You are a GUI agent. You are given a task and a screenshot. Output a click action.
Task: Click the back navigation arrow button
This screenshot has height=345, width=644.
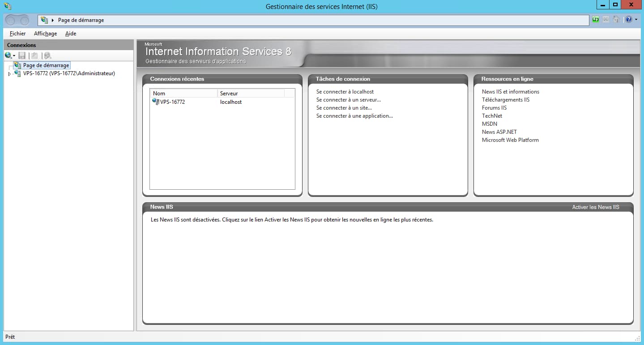(11, 20)
